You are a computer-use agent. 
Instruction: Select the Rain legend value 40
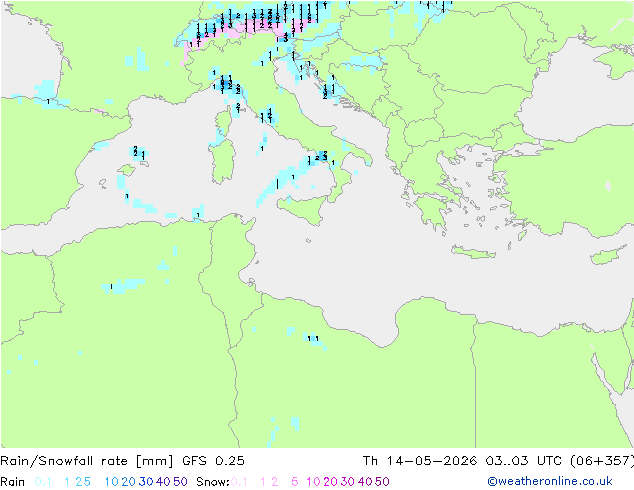[163, 482]
